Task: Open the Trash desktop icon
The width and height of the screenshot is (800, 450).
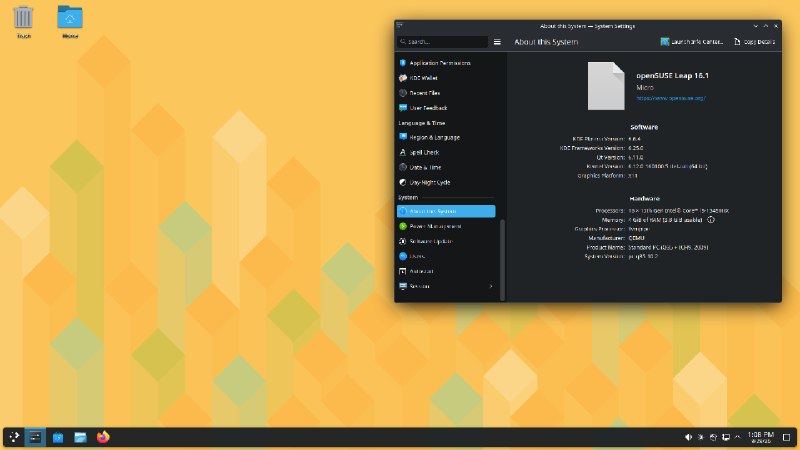Action: coord(23,22)
